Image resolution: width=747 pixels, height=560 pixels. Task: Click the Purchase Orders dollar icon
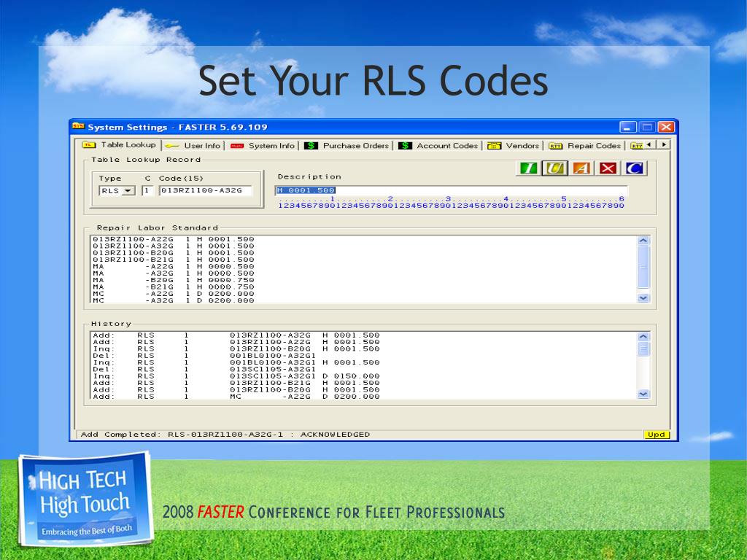311,146
